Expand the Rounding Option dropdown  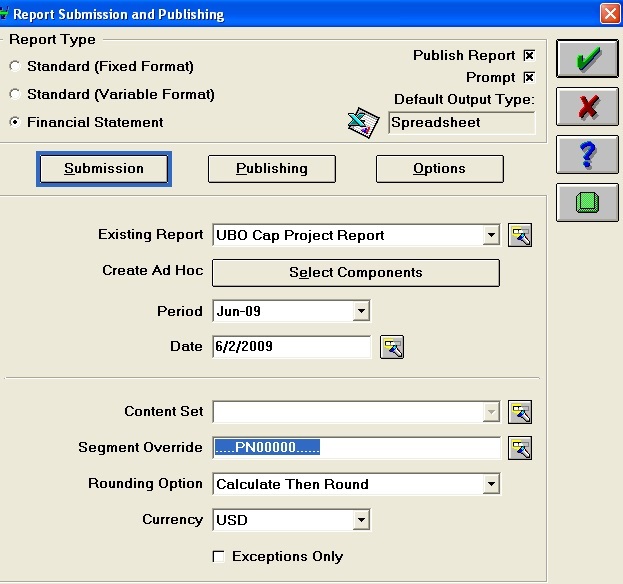(490, 484)
